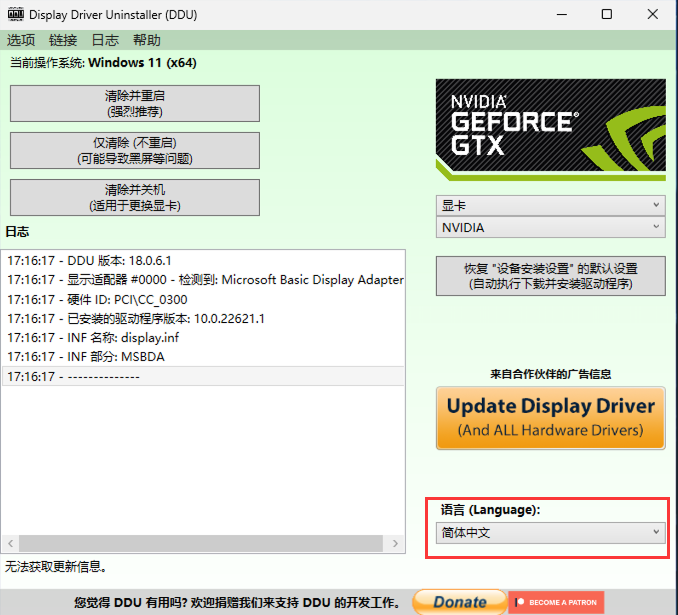678x615 pixels.
Task: Select log row Microsoft Basic Display Adapter
Action: coord(203,280)
